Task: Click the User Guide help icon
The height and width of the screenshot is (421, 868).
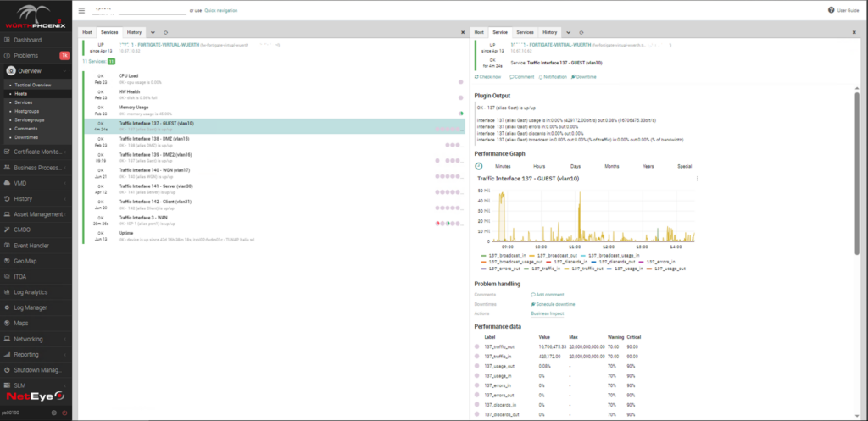Action: click(x=831, y=10)
